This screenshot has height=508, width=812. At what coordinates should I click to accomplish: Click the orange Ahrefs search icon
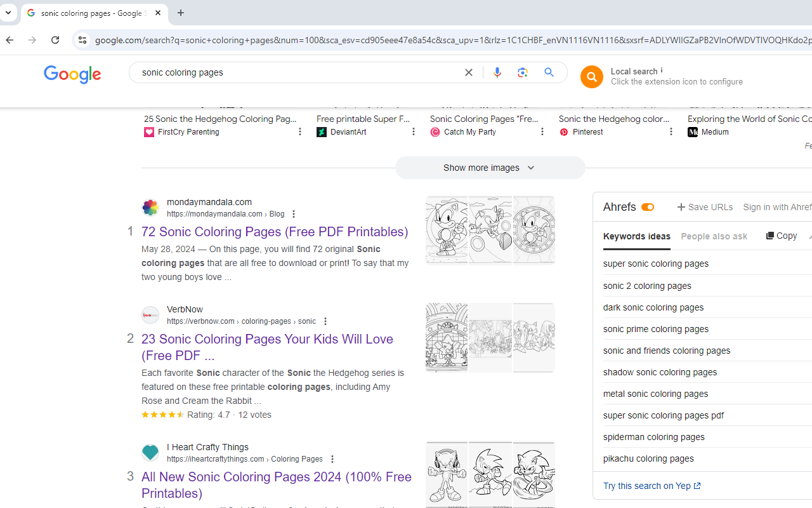tap(591, 76)
